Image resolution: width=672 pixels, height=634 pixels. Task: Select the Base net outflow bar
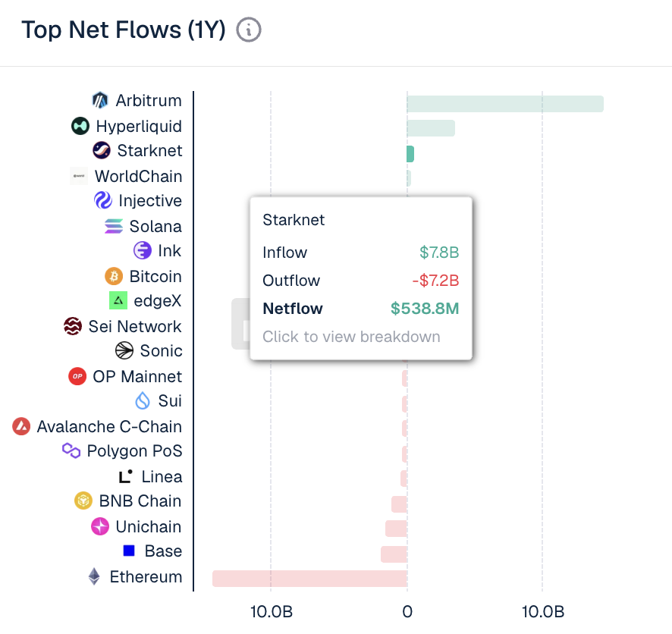394,554
